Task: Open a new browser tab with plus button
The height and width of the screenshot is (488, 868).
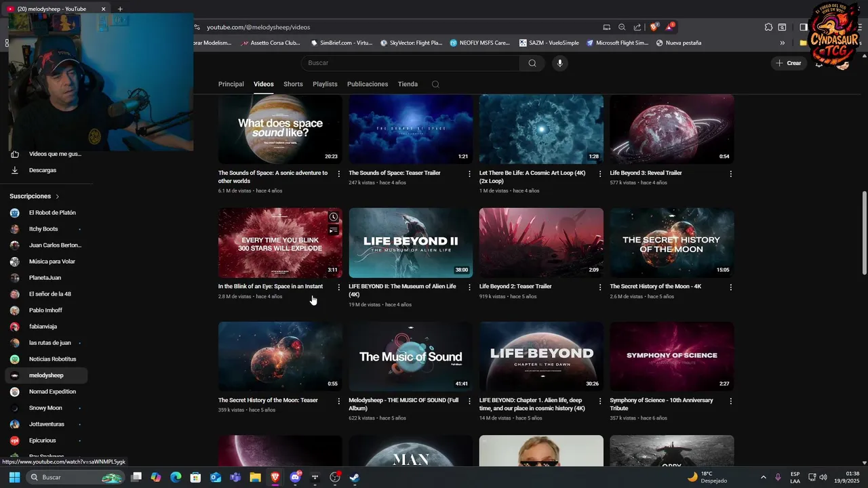Action: tap(120, 9)
